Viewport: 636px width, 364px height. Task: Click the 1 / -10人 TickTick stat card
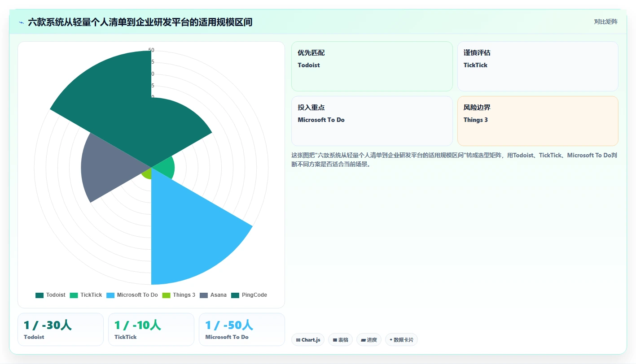pyautogui.click(x=151, y=329)
